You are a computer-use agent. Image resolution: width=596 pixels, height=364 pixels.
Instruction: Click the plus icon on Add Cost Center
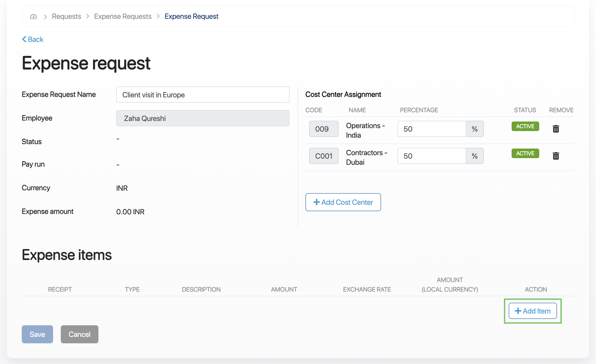[x=316, y=202]
